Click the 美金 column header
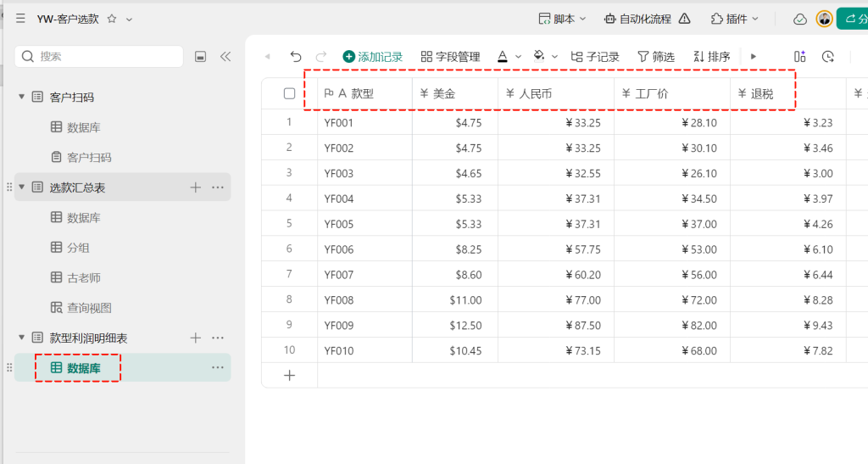 [455, 93]
